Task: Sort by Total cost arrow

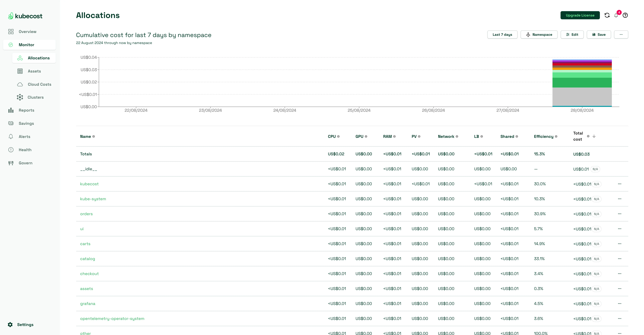Action: (x=594, y=136)
